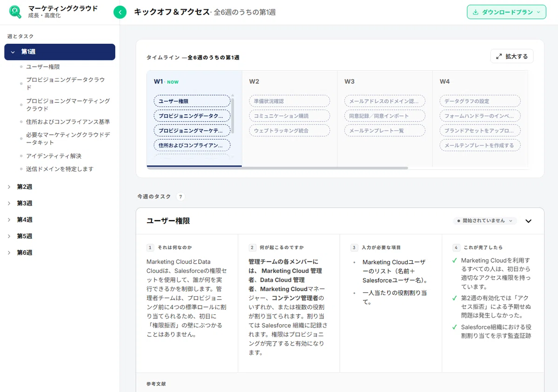Click the green magnifier app logo
Screen dimensions: 558x392
(x=15, y=12)
